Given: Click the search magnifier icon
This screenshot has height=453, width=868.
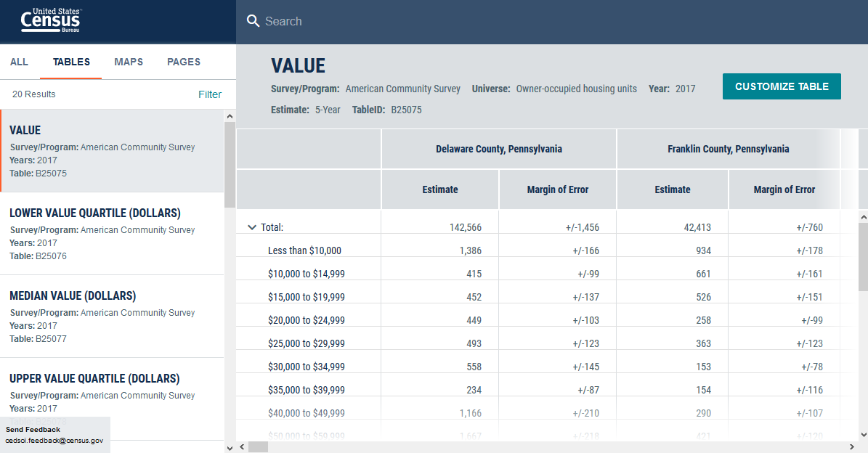Looking at the screenshot, I should tap(253, 21).
